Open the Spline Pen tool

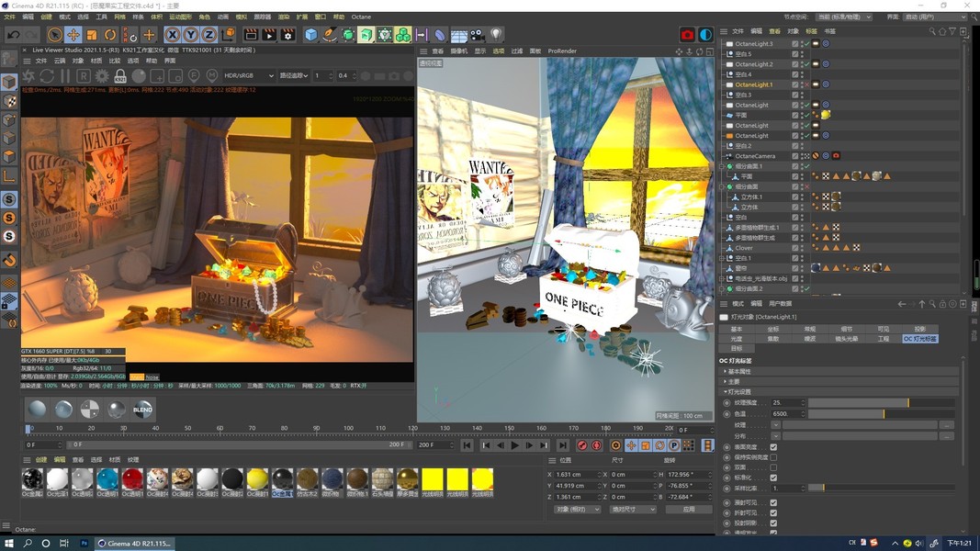330,35
